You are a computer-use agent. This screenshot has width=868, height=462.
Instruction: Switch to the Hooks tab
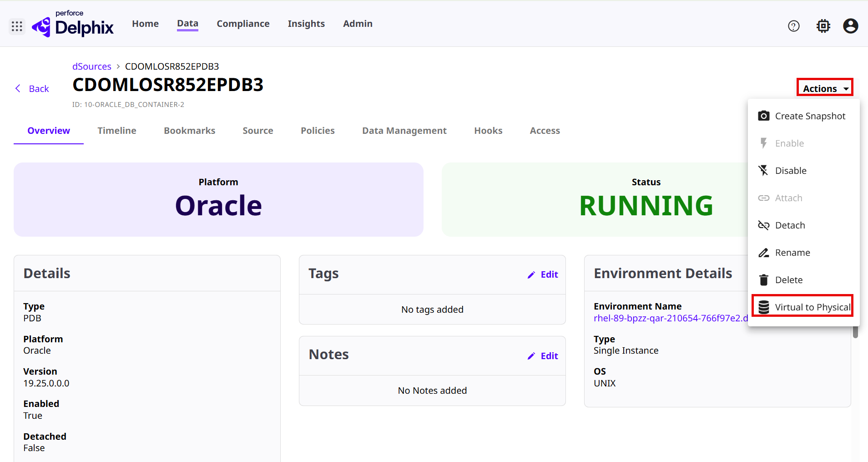pos(488,131)
